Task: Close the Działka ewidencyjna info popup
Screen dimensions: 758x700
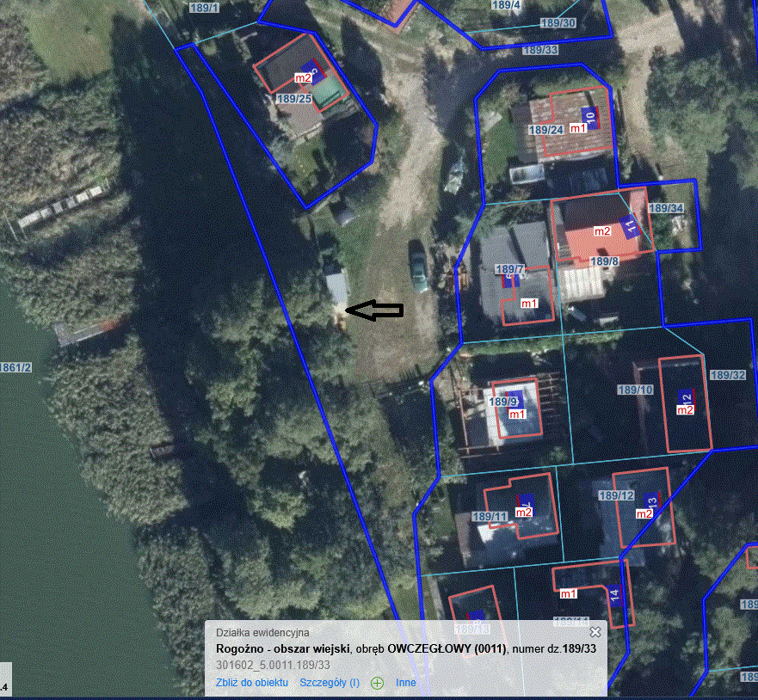Action: [595, 632]
